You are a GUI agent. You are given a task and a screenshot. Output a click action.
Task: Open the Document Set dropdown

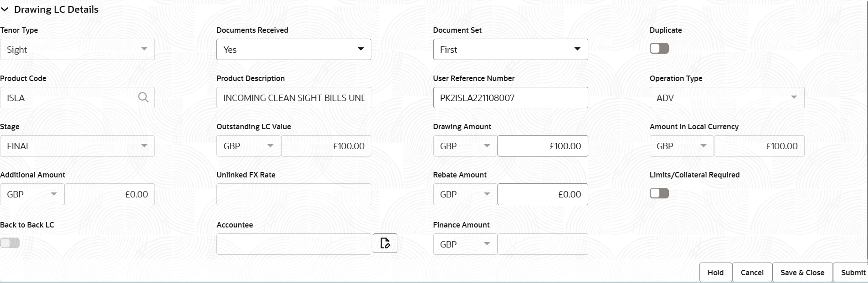point(510,49)
